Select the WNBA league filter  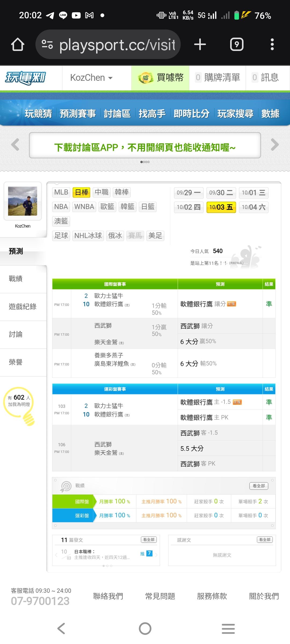pos(84,207)
